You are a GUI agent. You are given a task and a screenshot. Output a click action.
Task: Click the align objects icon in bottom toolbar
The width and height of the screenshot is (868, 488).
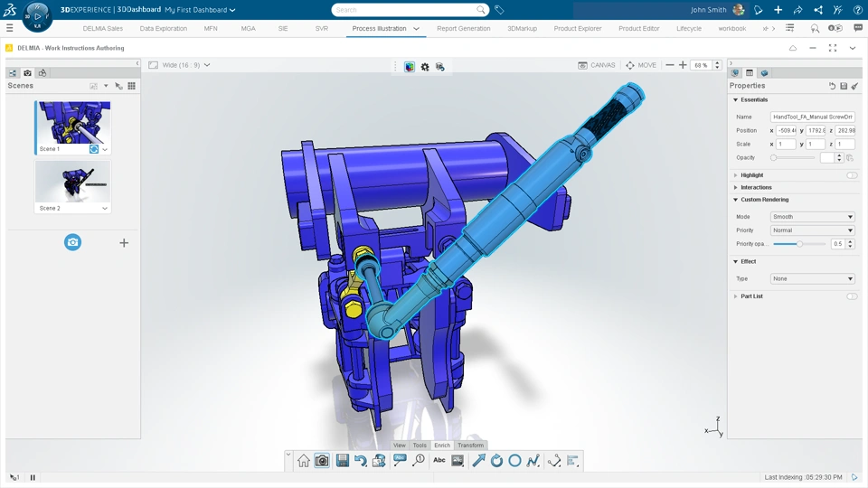tap(572, 460)
